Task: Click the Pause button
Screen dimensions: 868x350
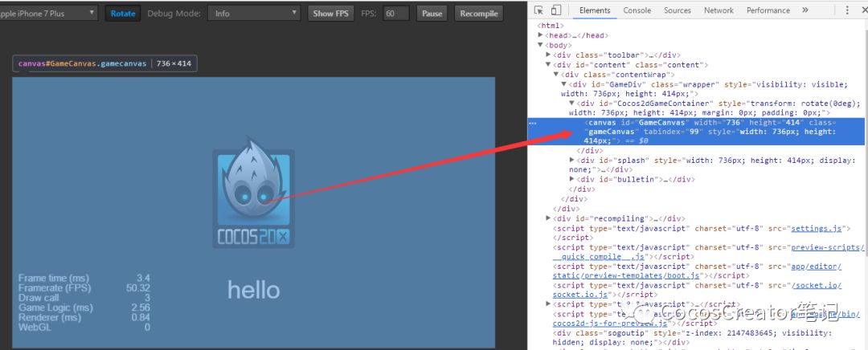Action: [x=432, y=14]
